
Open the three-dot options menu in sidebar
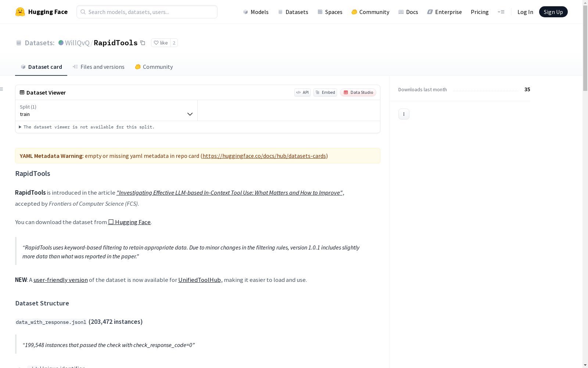(x=404, y=114)
